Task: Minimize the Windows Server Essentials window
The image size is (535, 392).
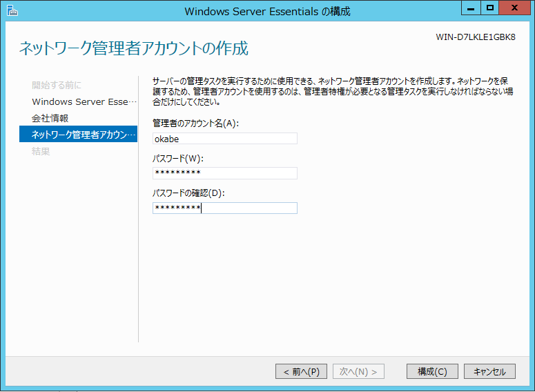Action: tap(471, 8)
